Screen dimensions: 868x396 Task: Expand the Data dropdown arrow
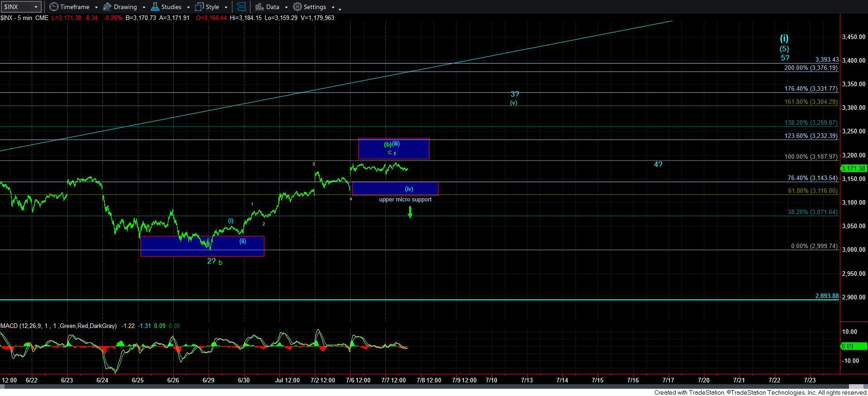[x=286, y=7]
